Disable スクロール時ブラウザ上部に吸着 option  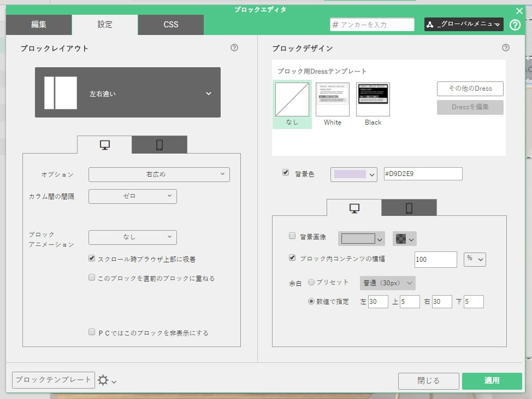pyautogui.click(x=91, y=258)
